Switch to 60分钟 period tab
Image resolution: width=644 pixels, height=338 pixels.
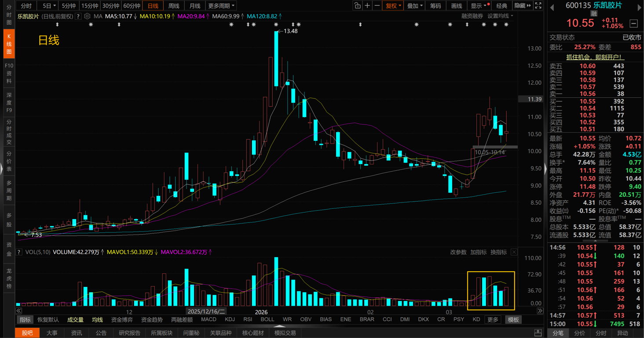[x=132, y=6]
